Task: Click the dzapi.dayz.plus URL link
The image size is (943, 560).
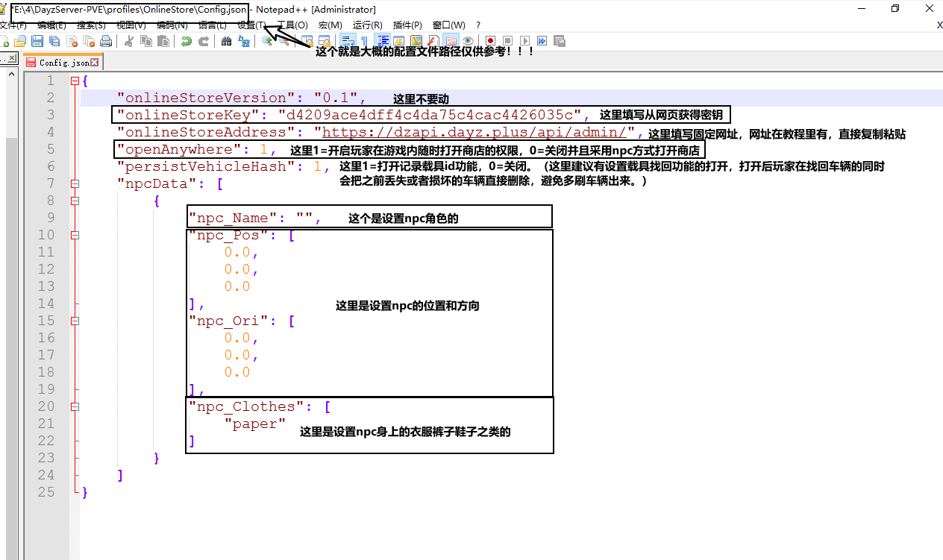Action: (474, 132)
